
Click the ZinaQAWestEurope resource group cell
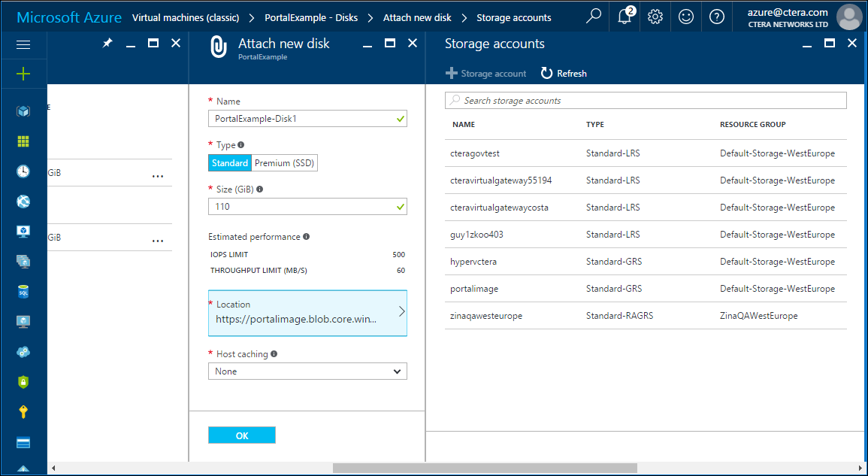759,316
